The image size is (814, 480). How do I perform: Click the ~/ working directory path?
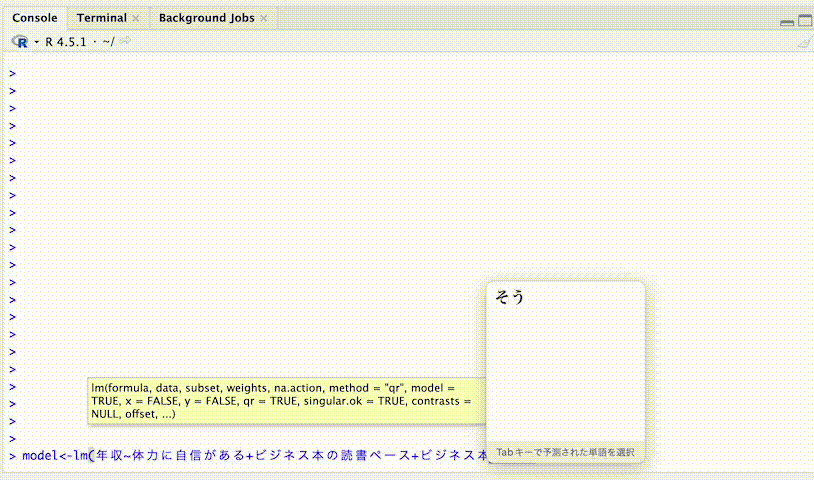(108, 42)
